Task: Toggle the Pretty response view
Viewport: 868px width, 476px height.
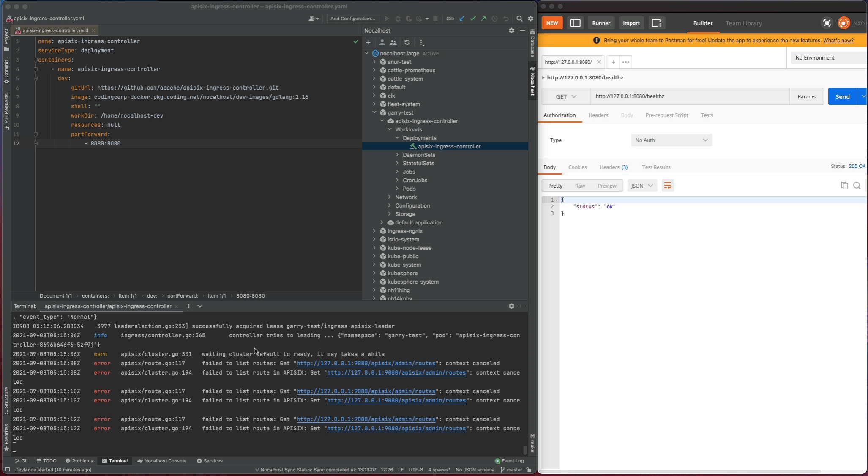Action: click(555, 185)
